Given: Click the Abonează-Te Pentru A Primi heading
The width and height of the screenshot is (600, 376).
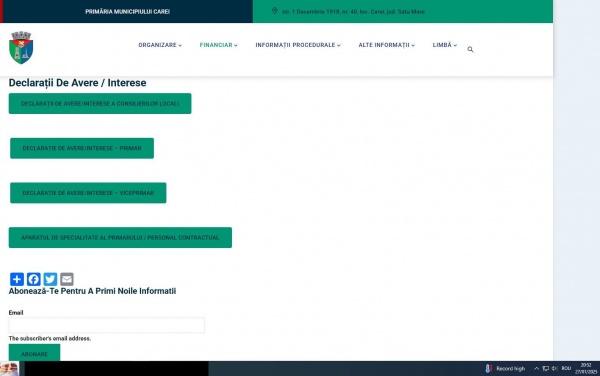Looking at the screenshot, I should pos(92,291).
